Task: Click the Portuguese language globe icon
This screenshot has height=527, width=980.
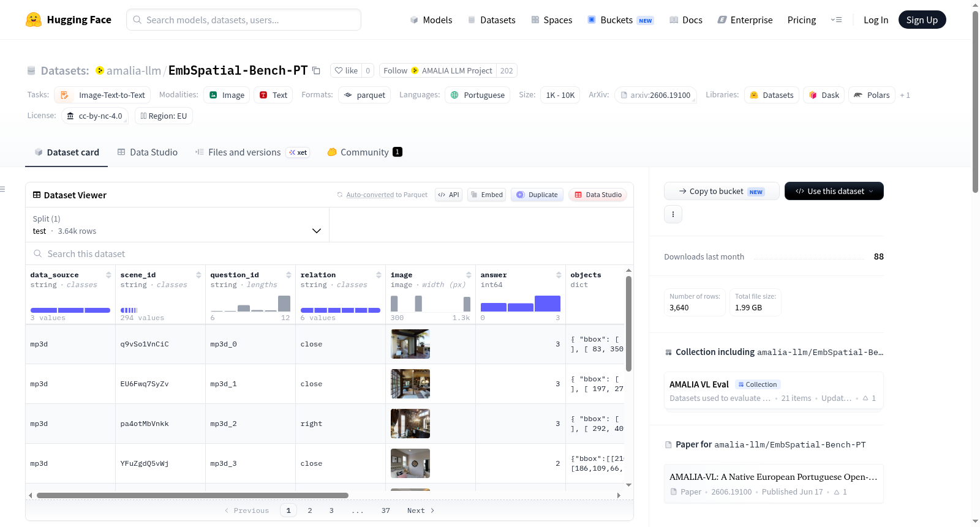Action: click(454, 95)
